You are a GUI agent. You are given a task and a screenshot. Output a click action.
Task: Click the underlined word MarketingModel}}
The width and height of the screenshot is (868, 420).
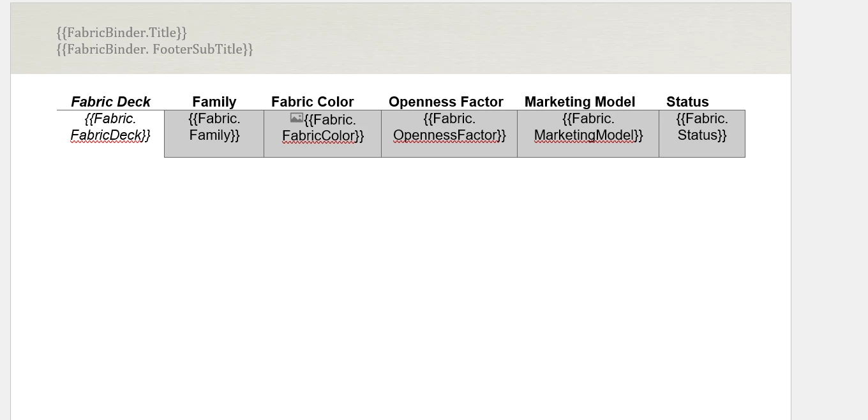[588, 135]
